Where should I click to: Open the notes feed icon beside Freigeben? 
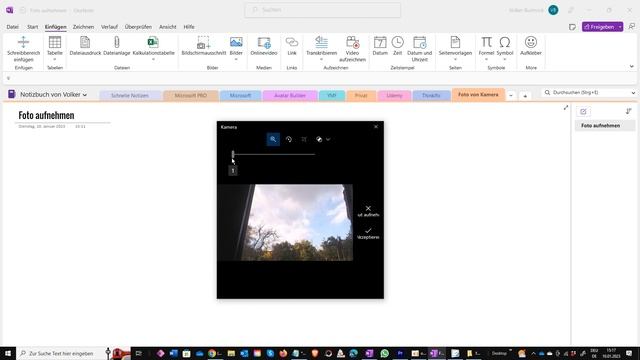coord(572,27)
